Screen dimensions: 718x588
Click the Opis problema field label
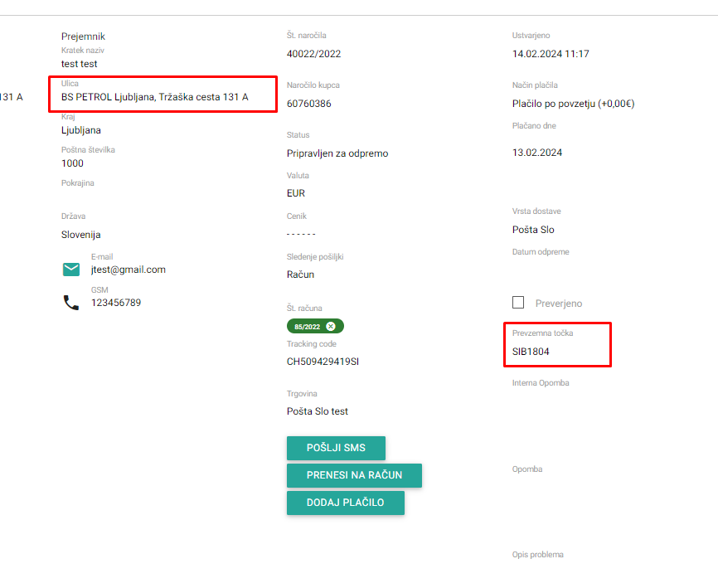[537, 555]
